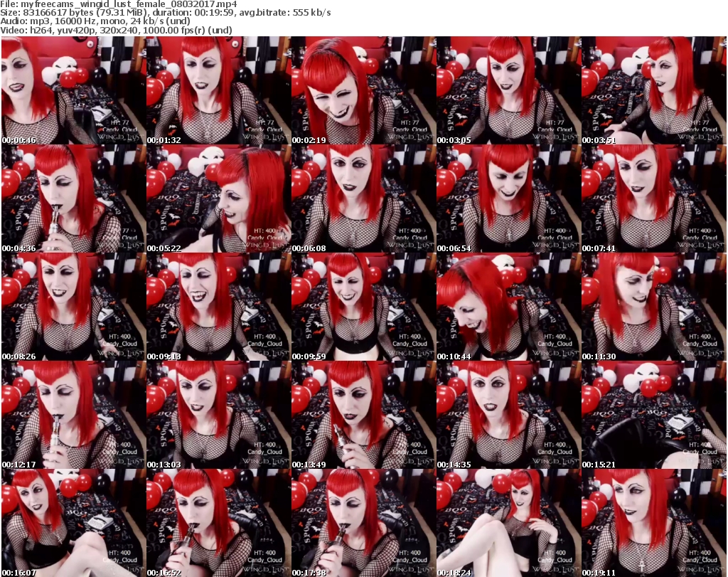
Task: Select the thumbnail timestamped 00:02:19
Action: coord(363,90)
